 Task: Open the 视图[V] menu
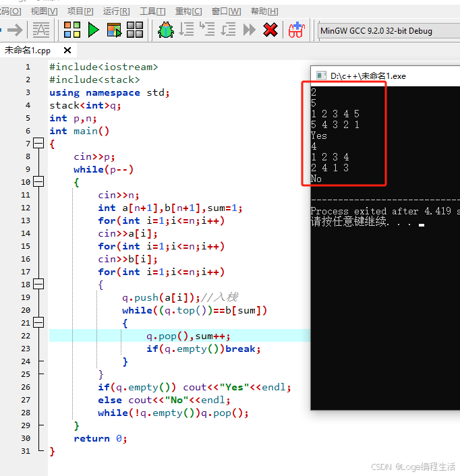point(44,11)
